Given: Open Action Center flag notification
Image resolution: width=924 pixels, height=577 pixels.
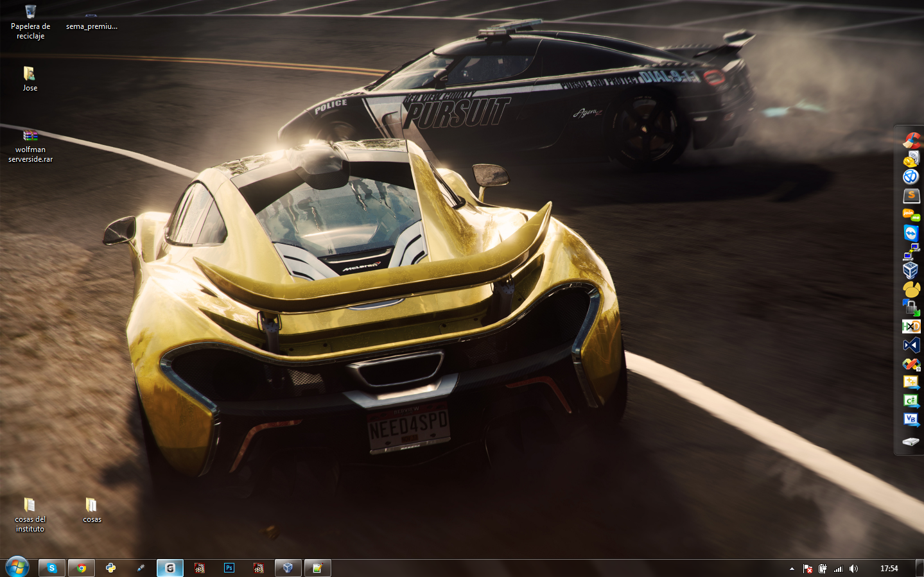Looking at the screenshot, I should point(808,569).
